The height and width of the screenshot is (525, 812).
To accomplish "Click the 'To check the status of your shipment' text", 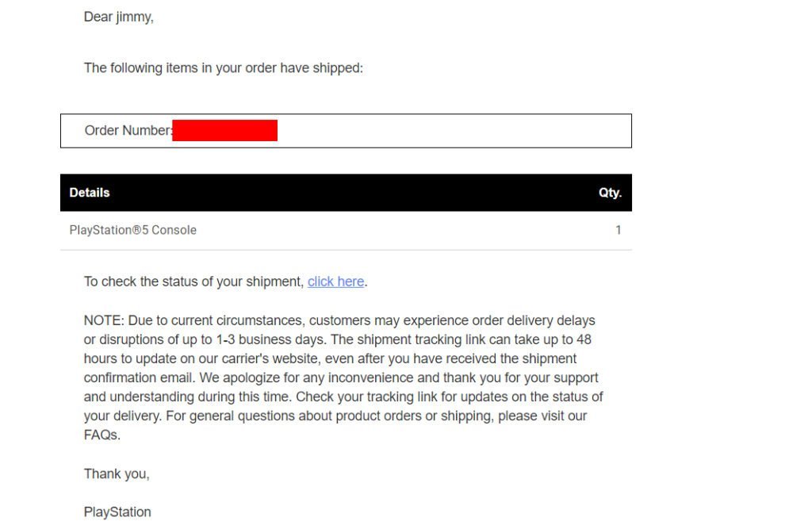I will tap(193, 282).
